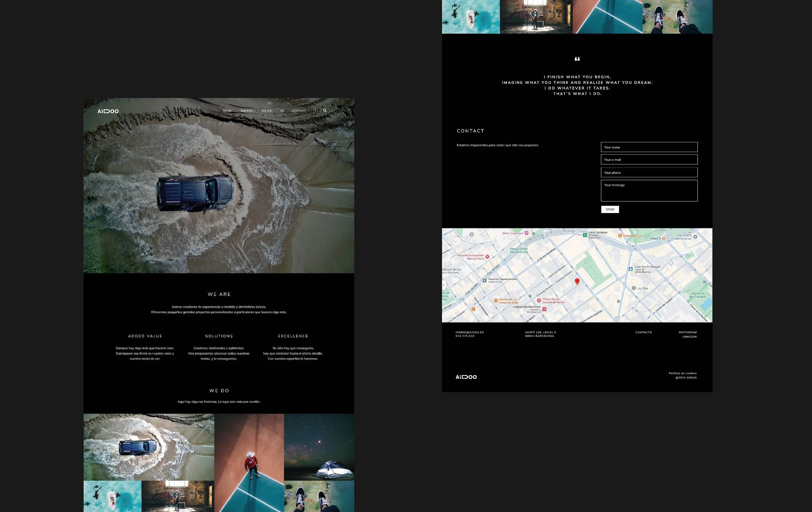Viewport: 812px width, 512px height.
Task: Open the WE DO menu item
Action: pos(266,111)
